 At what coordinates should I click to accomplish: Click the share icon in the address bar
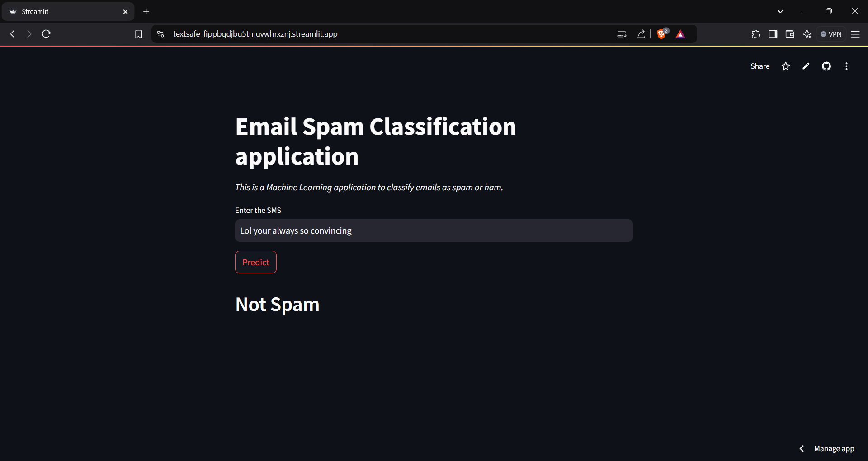point(641,33)
